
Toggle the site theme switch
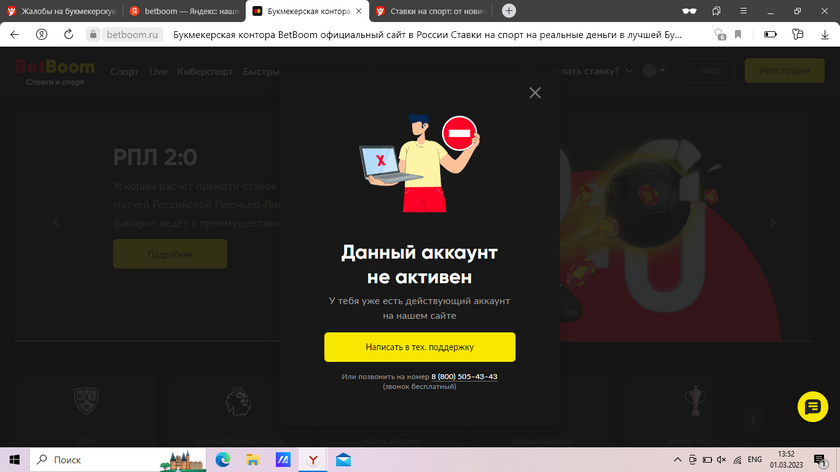[655, 70]
